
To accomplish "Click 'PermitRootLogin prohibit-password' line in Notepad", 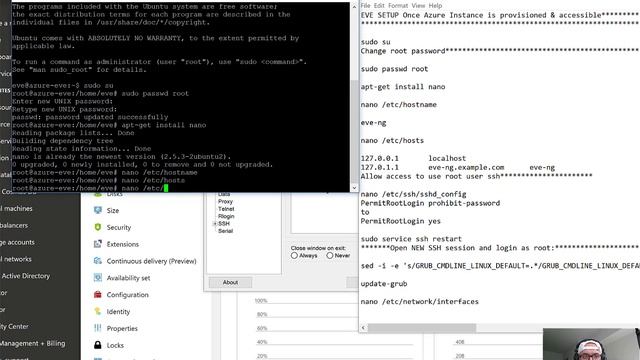I will pos(430,203).
